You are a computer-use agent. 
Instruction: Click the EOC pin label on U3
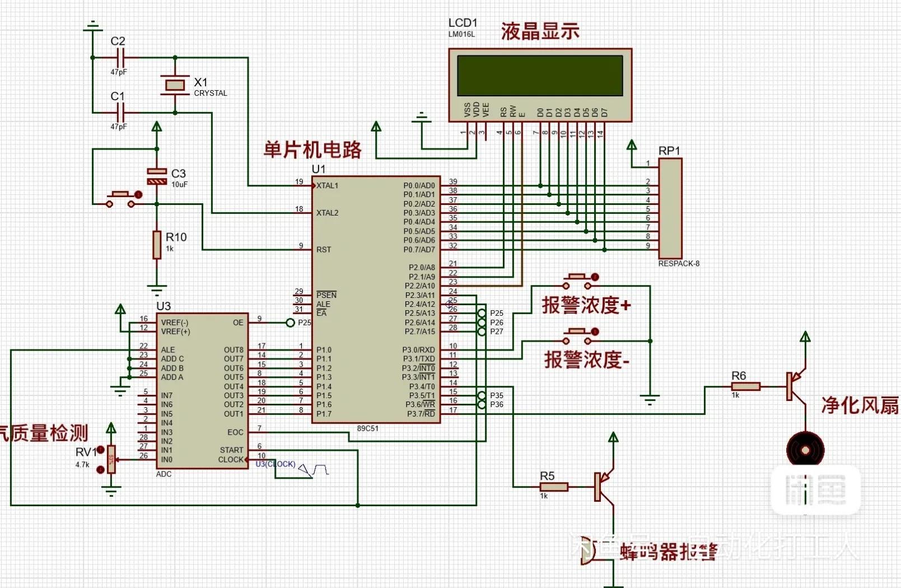click(235, 432)
